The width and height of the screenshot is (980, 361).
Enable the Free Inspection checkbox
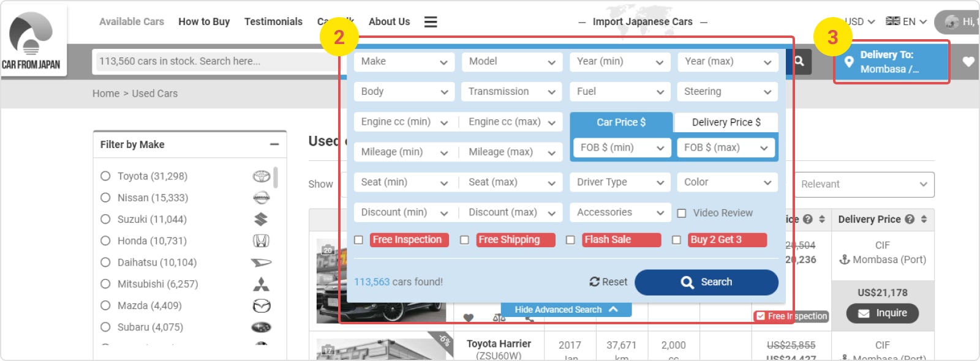coord(359,240)
